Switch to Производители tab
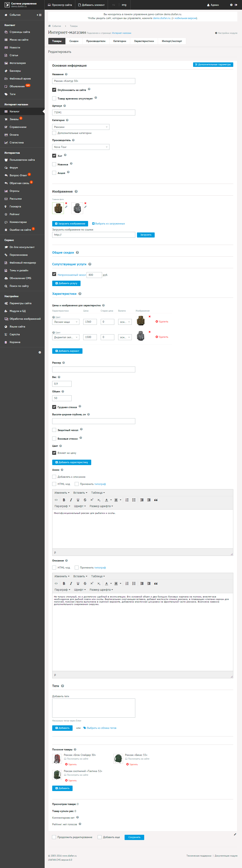Screen dimensions: 242x868 (96, 41)
